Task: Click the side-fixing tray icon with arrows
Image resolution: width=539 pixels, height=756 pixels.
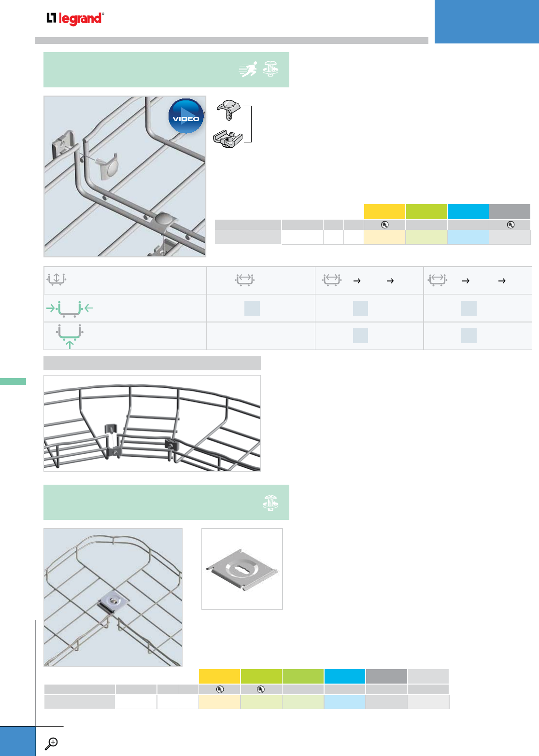Action: coord(70,308)
